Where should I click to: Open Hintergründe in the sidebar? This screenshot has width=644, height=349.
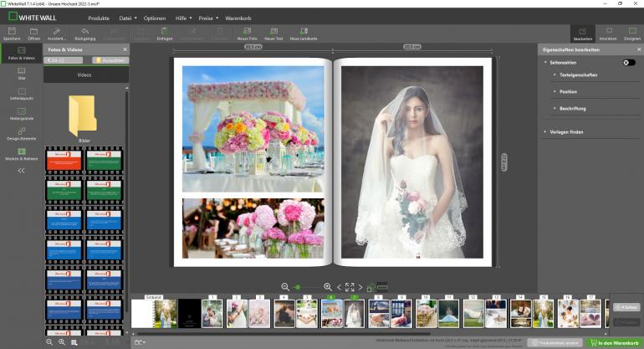tap(22, 114)
